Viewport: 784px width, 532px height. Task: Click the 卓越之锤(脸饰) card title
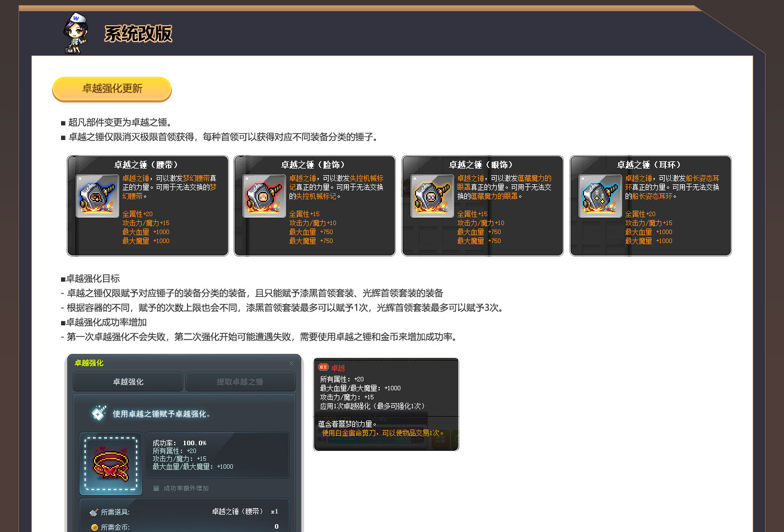coord(314,165)
